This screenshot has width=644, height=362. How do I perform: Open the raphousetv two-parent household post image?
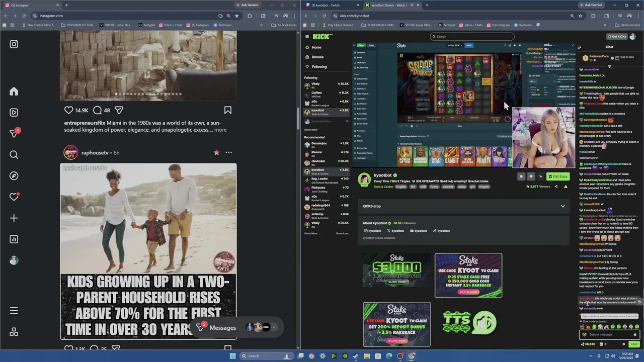(148, 251)
